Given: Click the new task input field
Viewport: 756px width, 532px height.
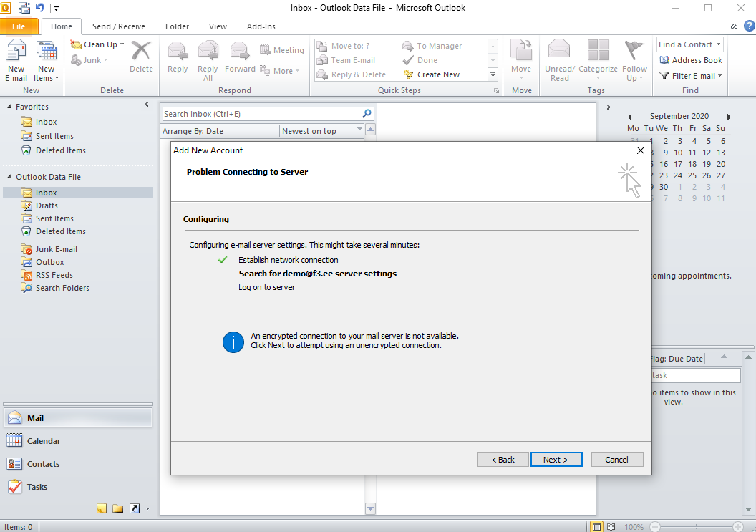Looking at the screenshot, I should [696, 375].
